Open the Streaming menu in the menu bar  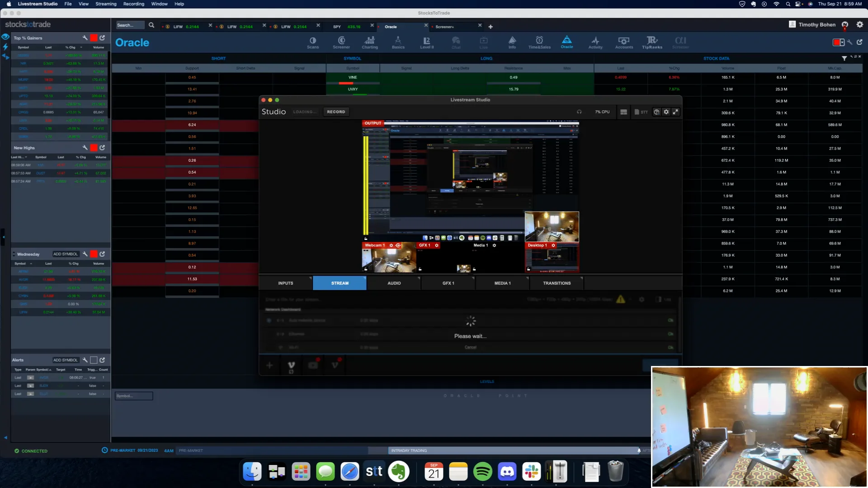click(x=105, y=4)
